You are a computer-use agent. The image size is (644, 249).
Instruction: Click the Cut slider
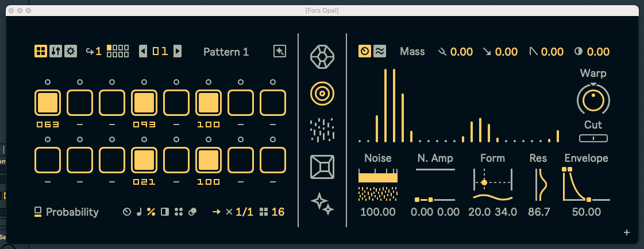tap(593, 138)
